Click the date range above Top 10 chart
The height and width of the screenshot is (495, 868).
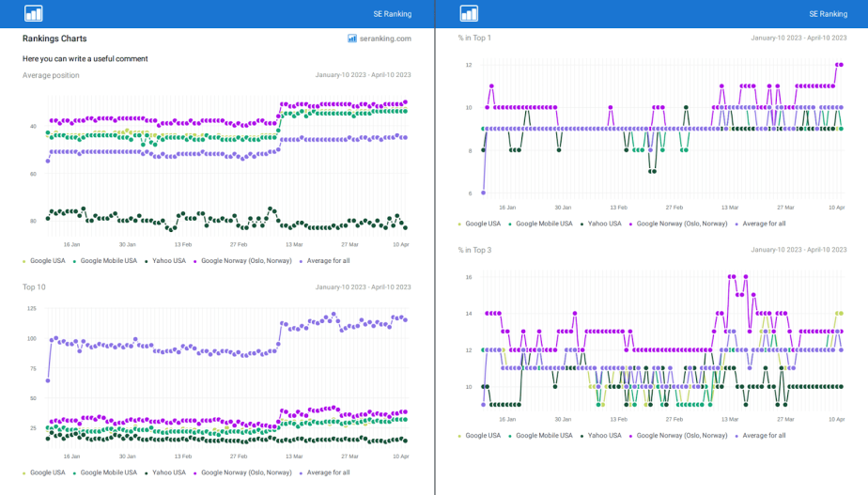[364, 286]
